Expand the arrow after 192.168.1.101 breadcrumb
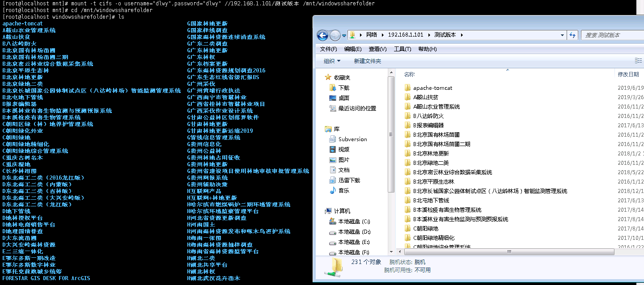Image resolution: width=644 pixels, height=285 pixels. tap(429, 35)
